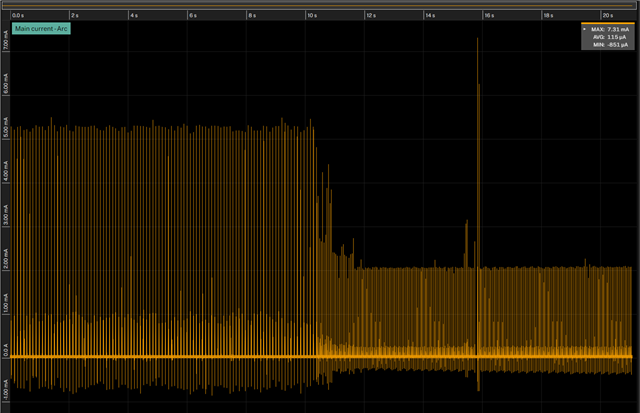Click the 18 s mark on time ruler

coord(548,16)
